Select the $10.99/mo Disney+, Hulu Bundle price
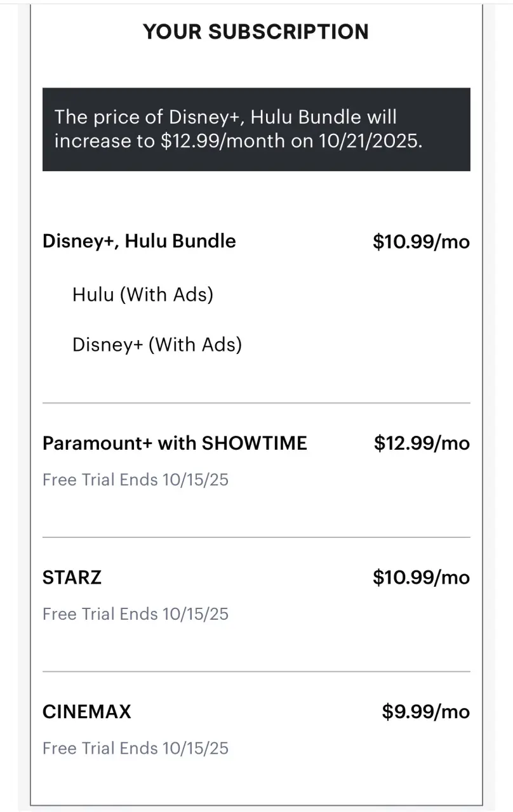The image size is (513, 812). (422, 242)
